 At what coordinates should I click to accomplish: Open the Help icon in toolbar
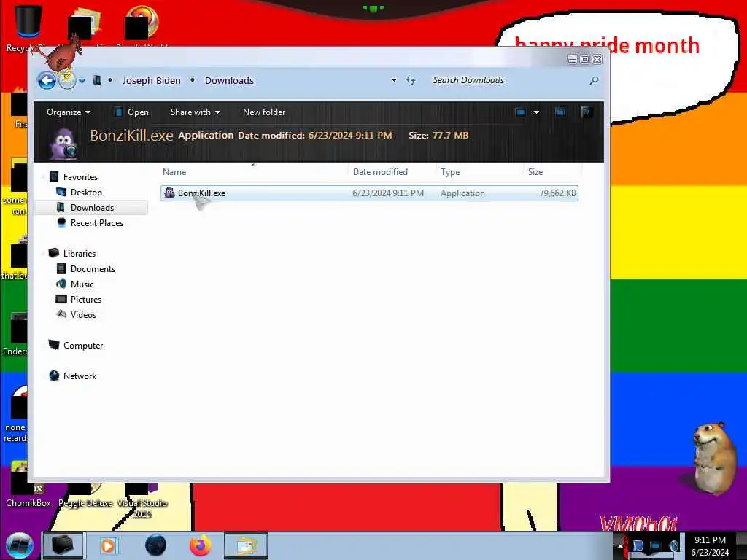(587, 112)
